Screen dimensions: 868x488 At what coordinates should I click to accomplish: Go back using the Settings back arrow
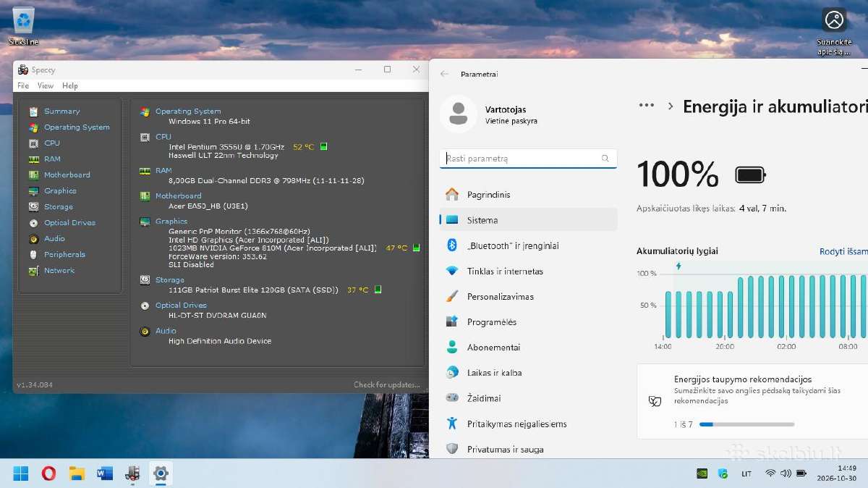click(x=444, y=74)
